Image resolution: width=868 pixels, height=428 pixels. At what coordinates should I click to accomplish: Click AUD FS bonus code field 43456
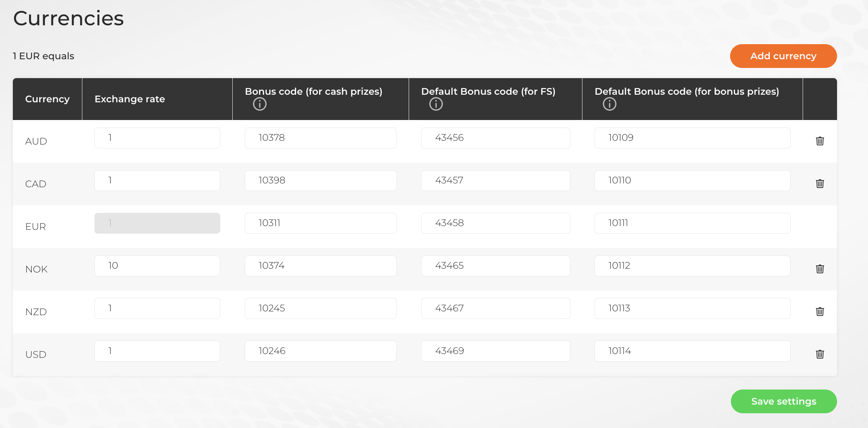pos(495,138)
